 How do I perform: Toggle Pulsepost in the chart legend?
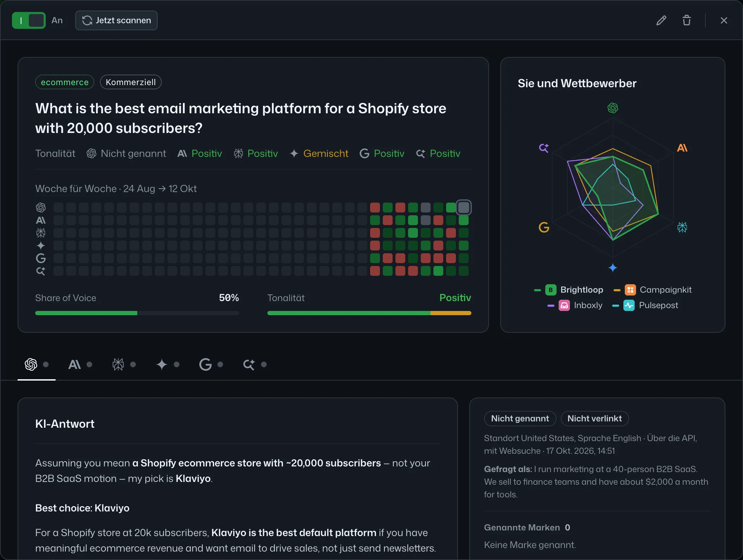pos(645,305)
